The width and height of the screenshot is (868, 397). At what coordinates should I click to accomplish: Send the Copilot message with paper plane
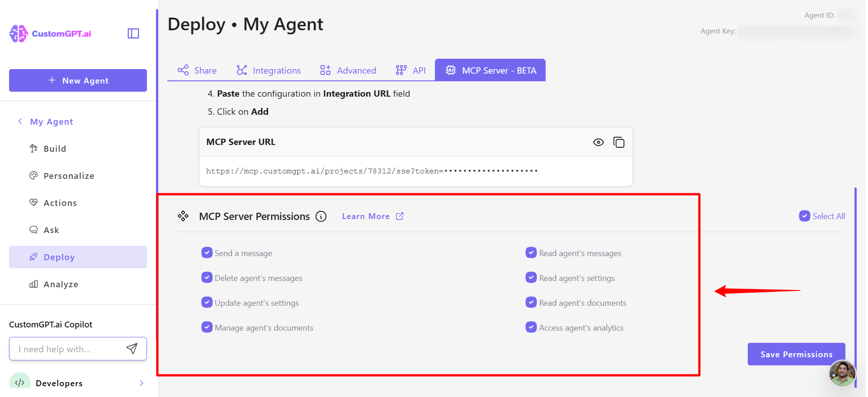132,349
